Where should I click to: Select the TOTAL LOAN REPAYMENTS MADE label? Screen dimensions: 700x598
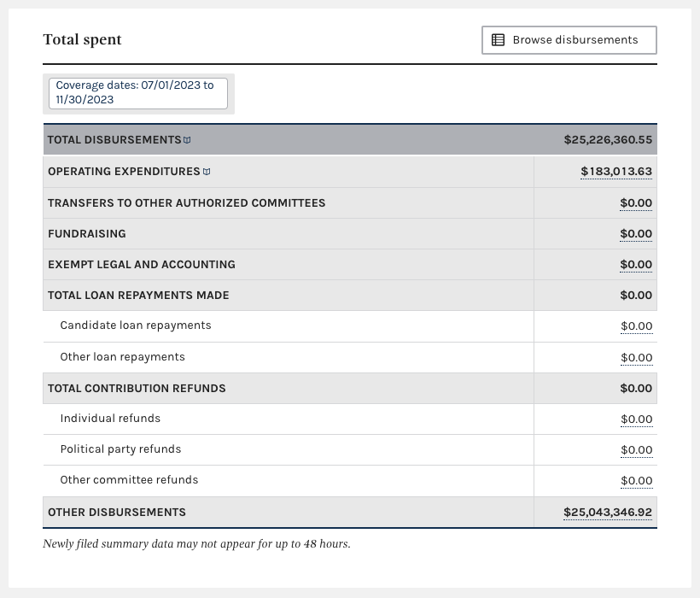pos(138,296)
